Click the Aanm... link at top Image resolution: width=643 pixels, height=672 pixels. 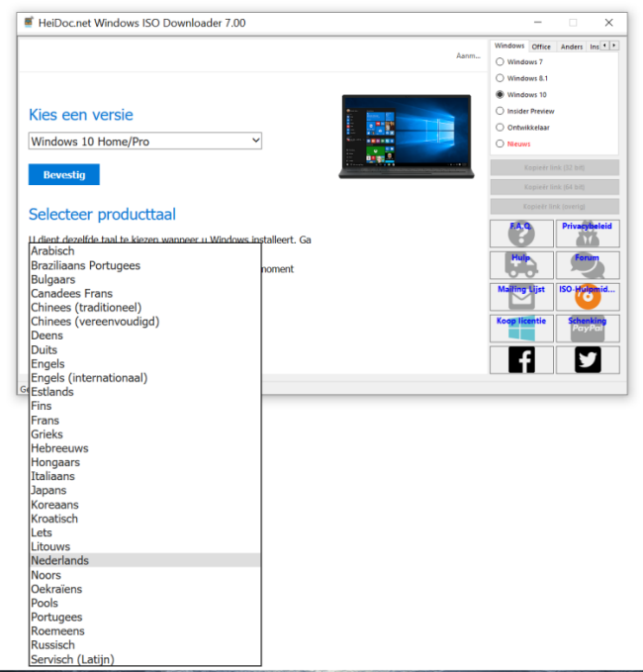[468, 55]
